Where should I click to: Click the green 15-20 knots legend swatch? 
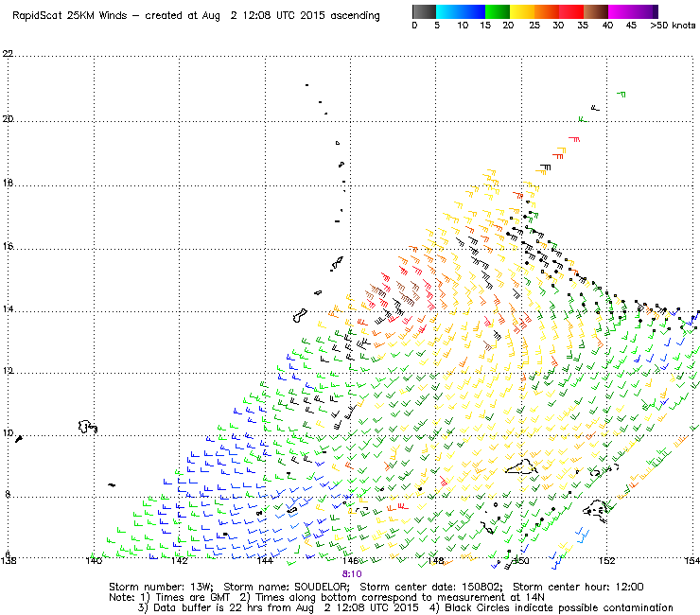[498, 11]
